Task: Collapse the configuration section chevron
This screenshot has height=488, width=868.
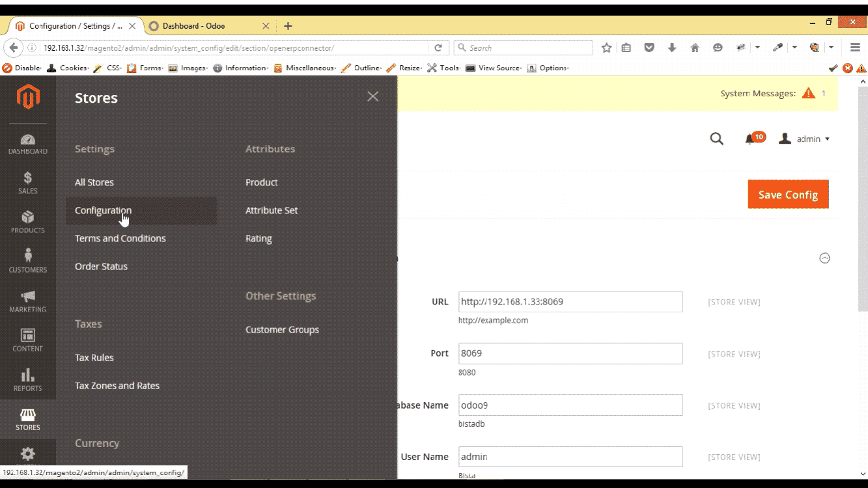Action: pyautogui.click(x=824, y=258)
